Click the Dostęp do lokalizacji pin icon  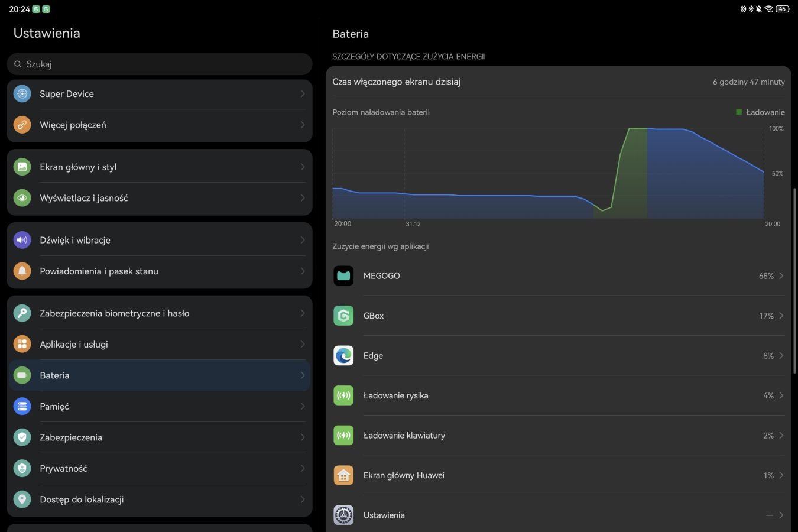22,499
